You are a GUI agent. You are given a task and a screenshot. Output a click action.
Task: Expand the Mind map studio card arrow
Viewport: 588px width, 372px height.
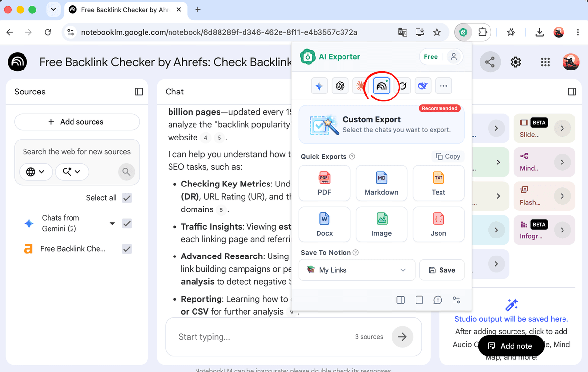pyautogui.click(x=562, y=162)
